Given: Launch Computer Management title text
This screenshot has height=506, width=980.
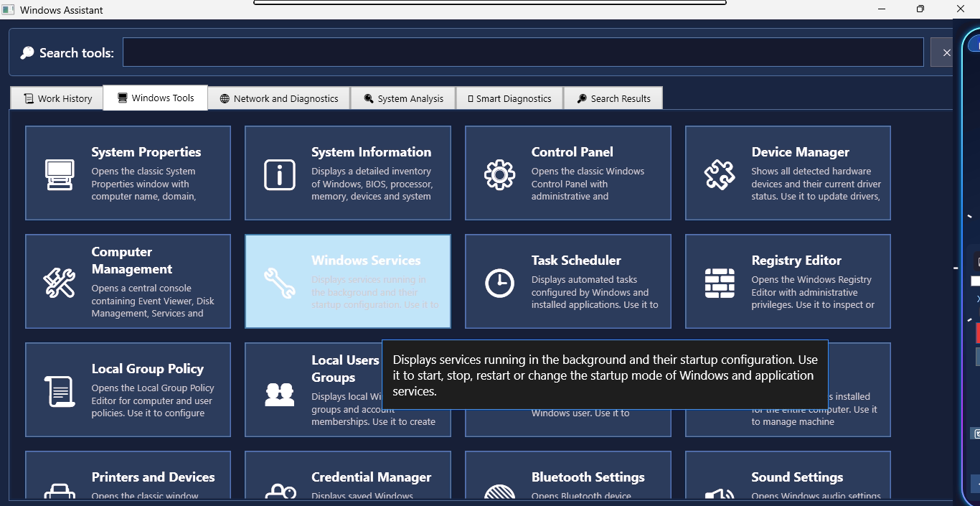Looking at the screenshot, I should click(x=132, y=261).
